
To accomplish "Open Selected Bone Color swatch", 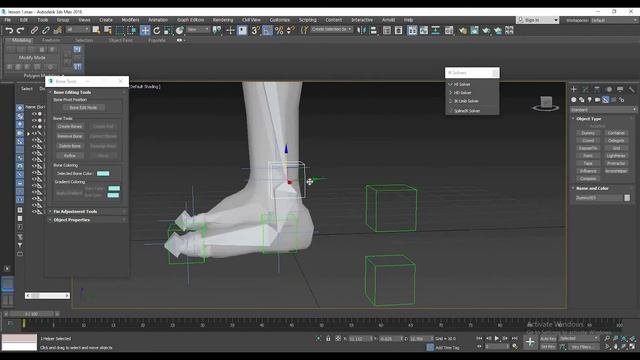I will (103, 173).
